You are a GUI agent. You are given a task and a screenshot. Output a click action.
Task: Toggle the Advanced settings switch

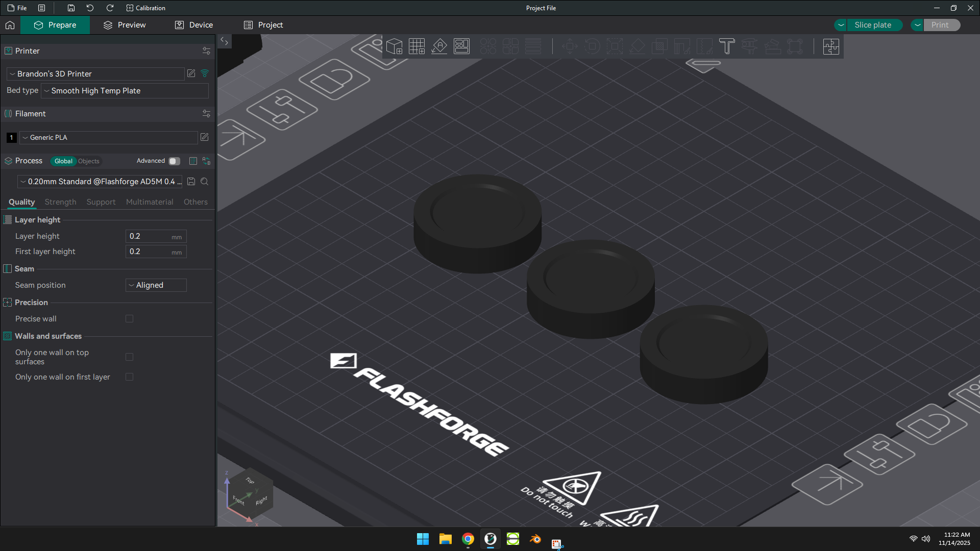(x=175, y=161)
